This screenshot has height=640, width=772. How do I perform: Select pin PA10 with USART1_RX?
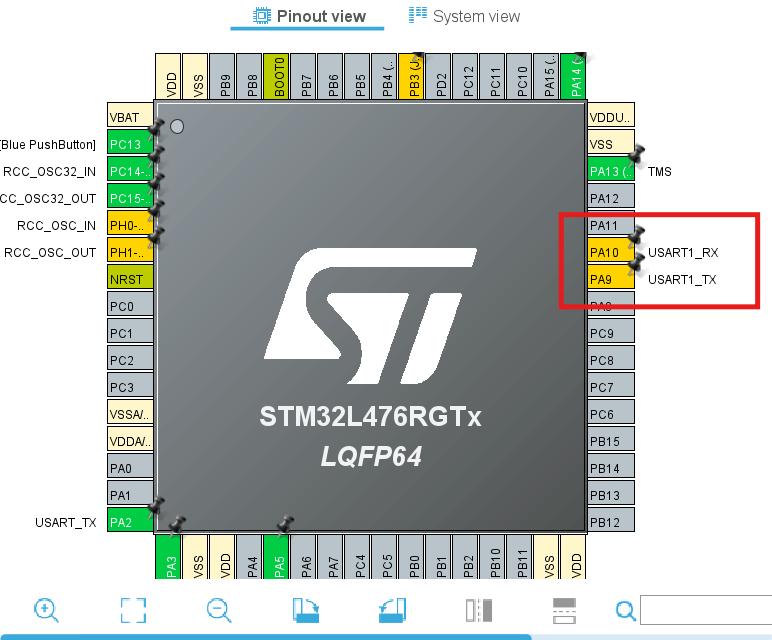[611, 252]
